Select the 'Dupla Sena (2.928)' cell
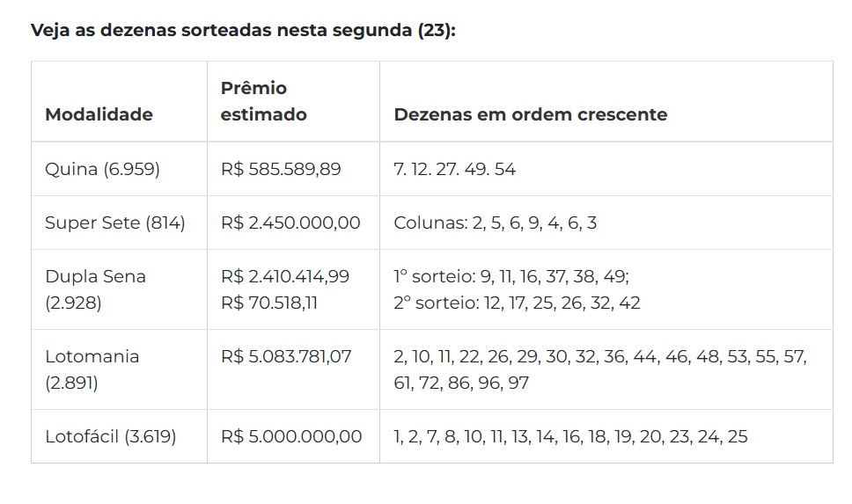This screenshot has width=852, height=504. [95, 289]
